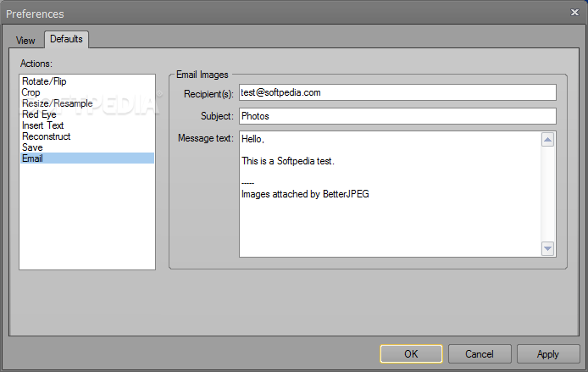Close the Preferences window with X
Viewport: 588px width, 372px height.
click(x=574, y=13)
